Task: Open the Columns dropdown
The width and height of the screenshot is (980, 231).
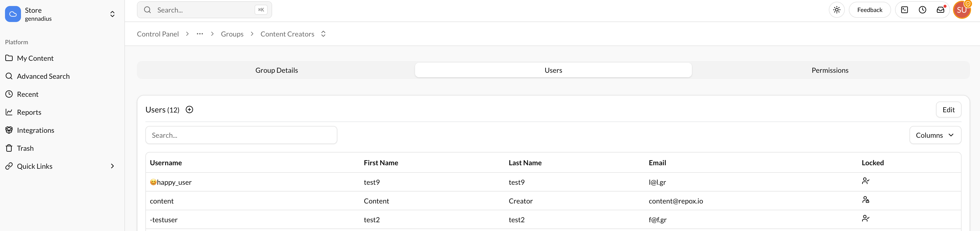Action: click(x=935, y=135)
